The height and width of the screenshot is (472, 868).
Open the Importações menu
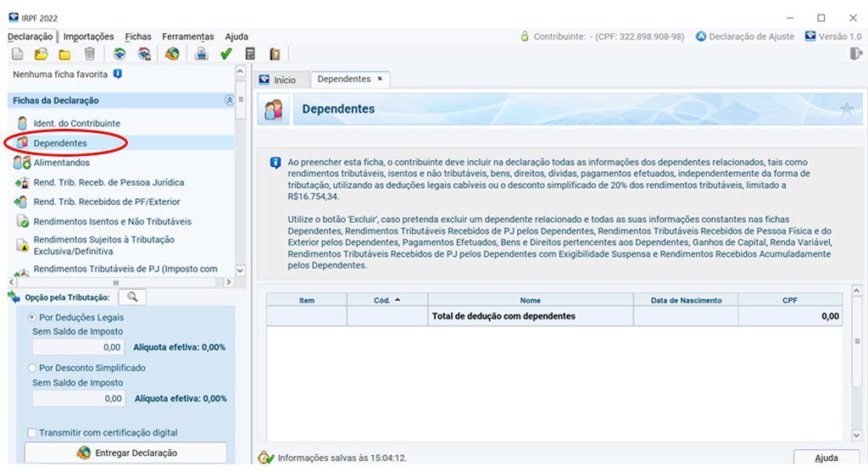pos(88,36)
